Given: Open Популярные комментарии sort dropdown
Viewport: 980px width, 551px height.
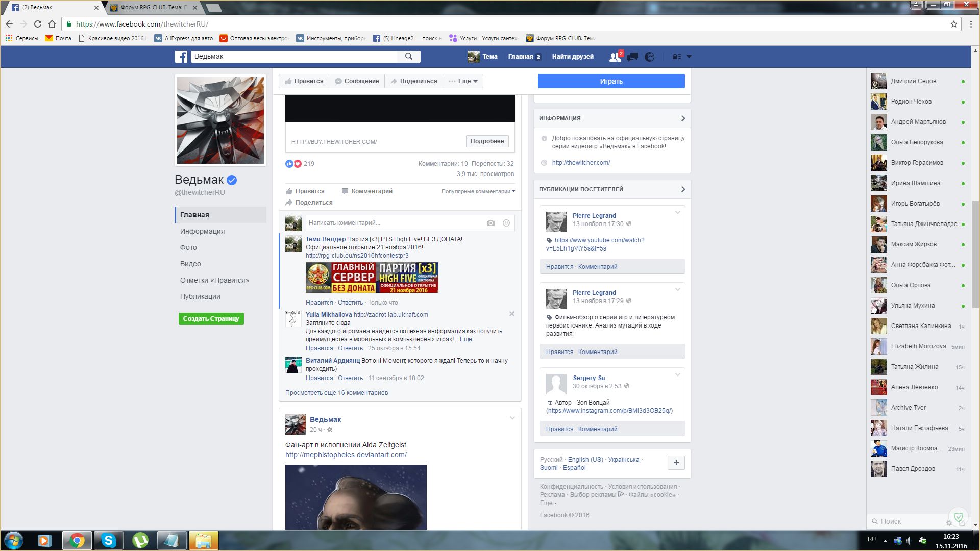Looking at the screenshot, I should (x=478, y=191).
